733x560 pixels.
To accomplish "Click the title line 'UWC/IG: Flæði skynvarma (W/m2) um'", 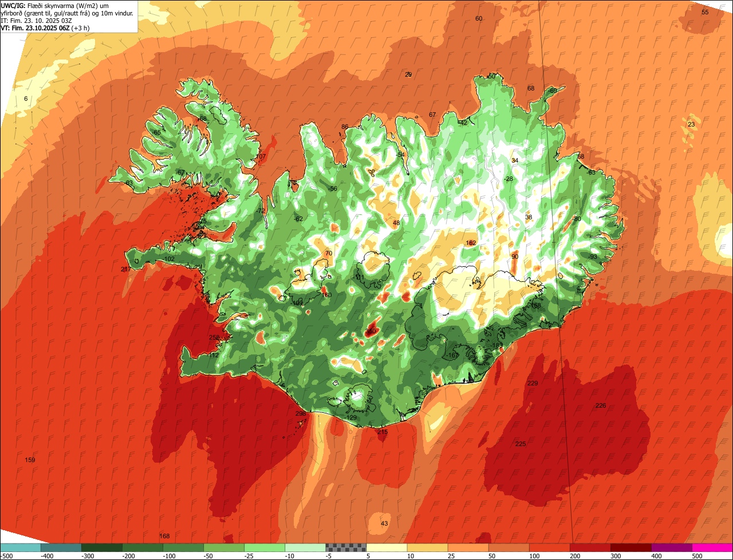I will pyautogui.click(x=55, y=5).
